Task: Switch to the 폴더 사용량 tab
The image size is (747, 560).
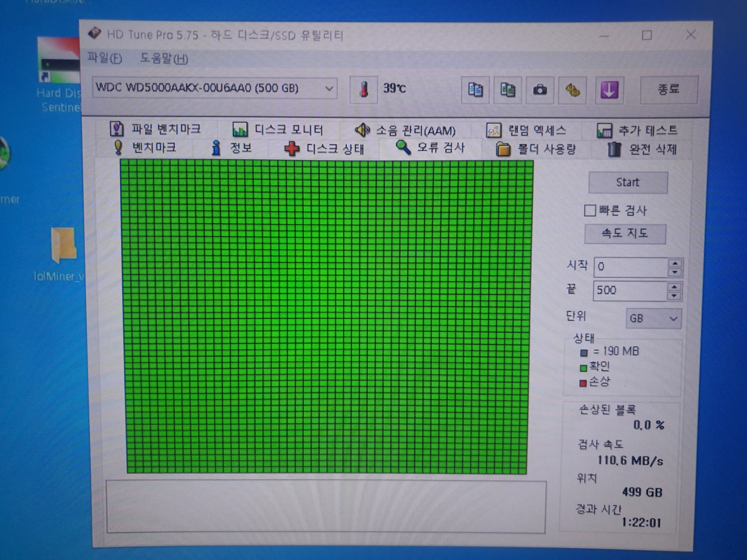Action: coord(536,149)
